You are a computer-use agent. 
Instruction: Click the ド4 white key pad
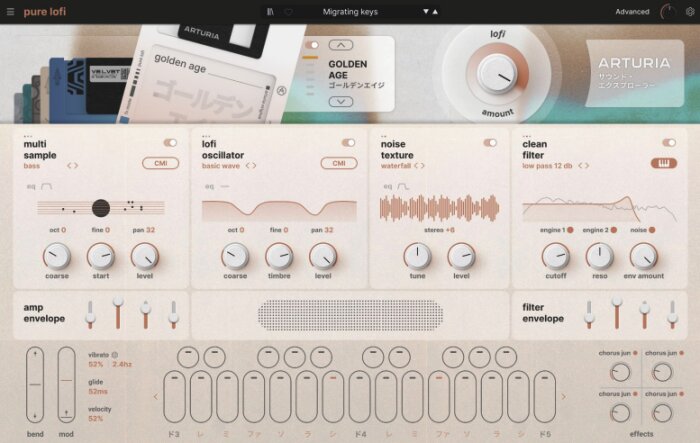[x=359, y=397]
